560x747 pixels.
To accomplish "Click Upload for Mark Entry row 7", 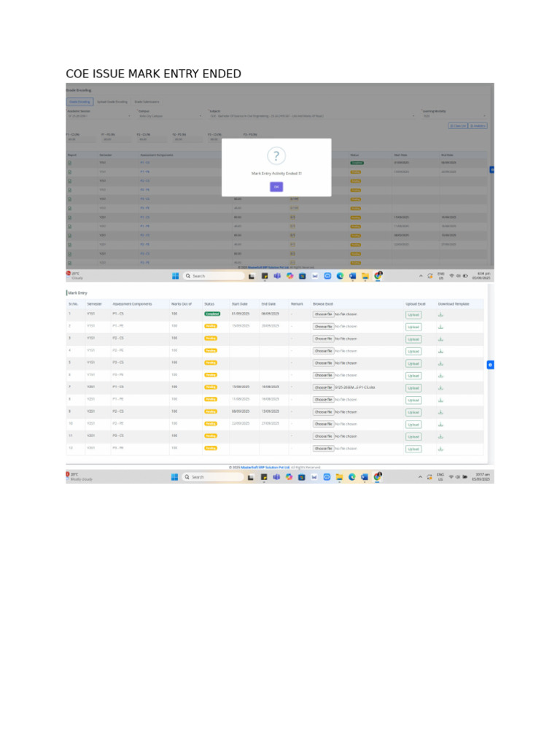I will pyautogui.click(x=413, y=388).
